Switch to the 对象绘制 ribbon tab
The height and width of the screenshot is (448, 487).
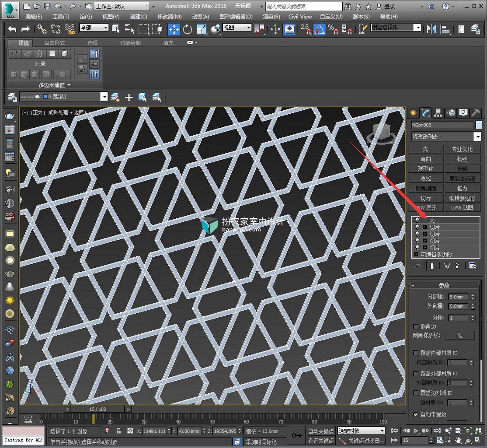pyautogui.click(x=130, y=43)
